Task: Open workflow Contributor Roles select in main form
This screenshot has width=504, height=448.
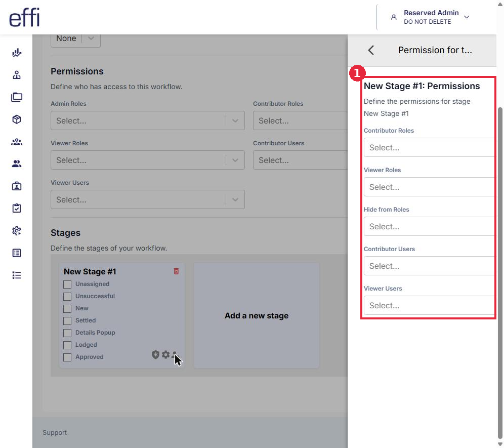Action: [300, 120]
